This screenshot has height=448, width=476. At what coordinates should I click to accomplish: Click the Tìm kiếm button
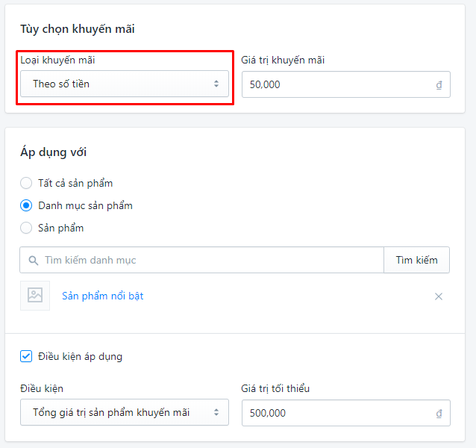pyautogui.click(x=416, y=260)
